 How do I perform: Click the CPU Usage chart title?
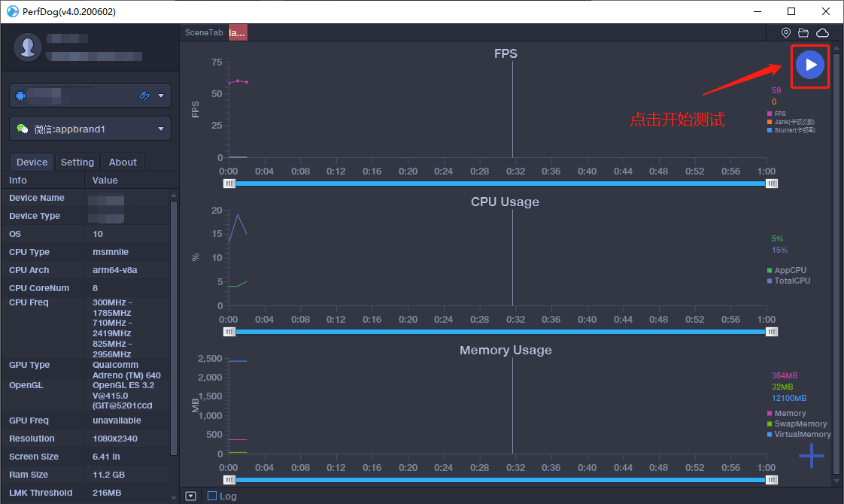pyautogui.click(x=505, y=202)
